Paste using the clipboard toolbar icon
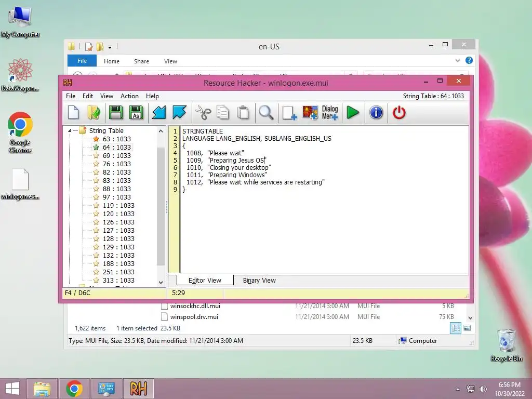This screenshot has width=532, height=399. pyautogui.click(x=243, y=113)
